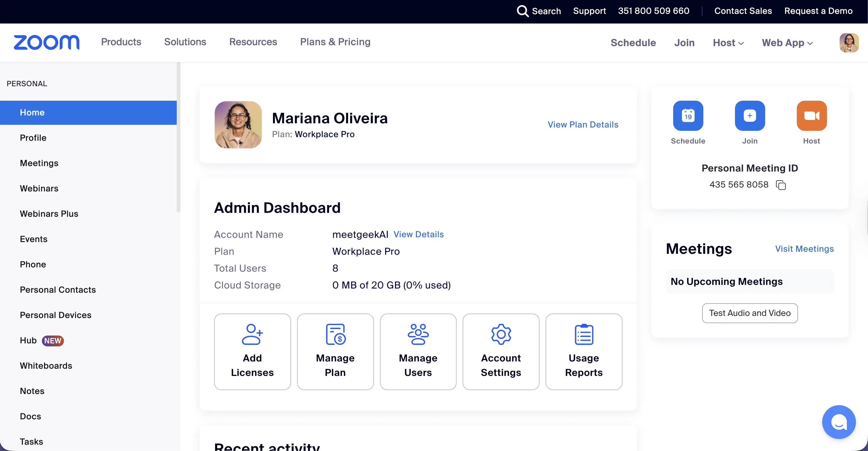Viewport: 868px width, 451px height.
Task: Open the profile avatar in header
Action: tap(848, 43)
